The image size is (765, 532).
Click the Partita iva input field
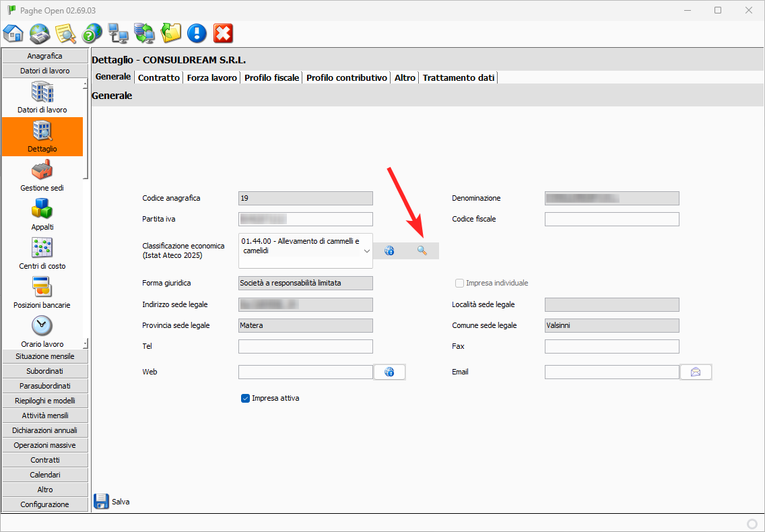click(x=306, y=219)
